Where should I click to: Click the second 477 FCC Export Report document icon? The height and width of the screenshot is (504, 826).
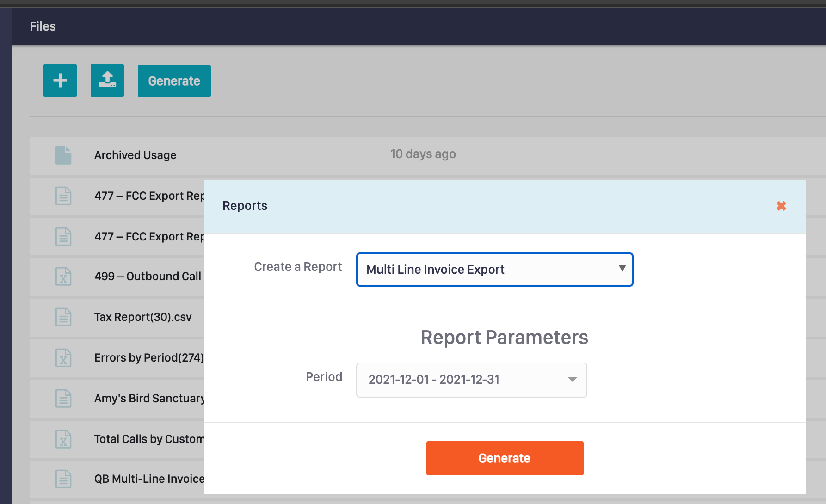point(64,236)
